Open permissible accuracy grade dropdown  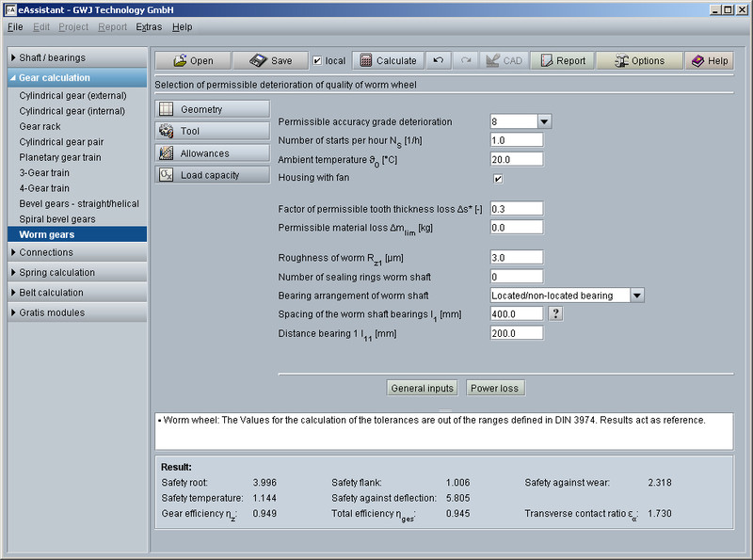coord(544,121)
